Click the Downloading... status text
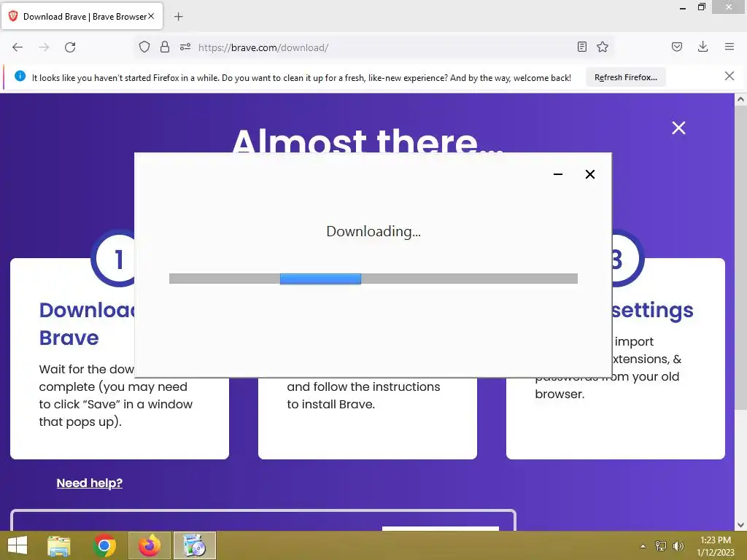This screenshot has height=560, width=747. 373,231
